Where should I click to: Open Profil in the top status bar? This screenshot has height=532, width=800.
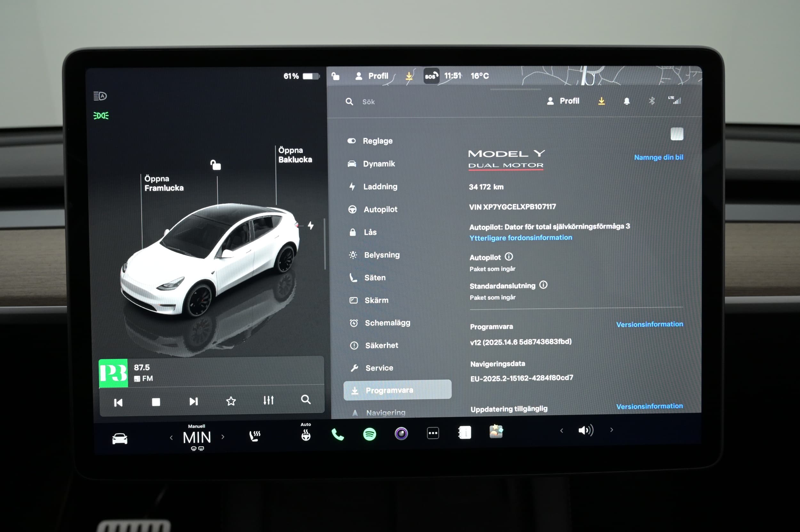tap(372, 76)
